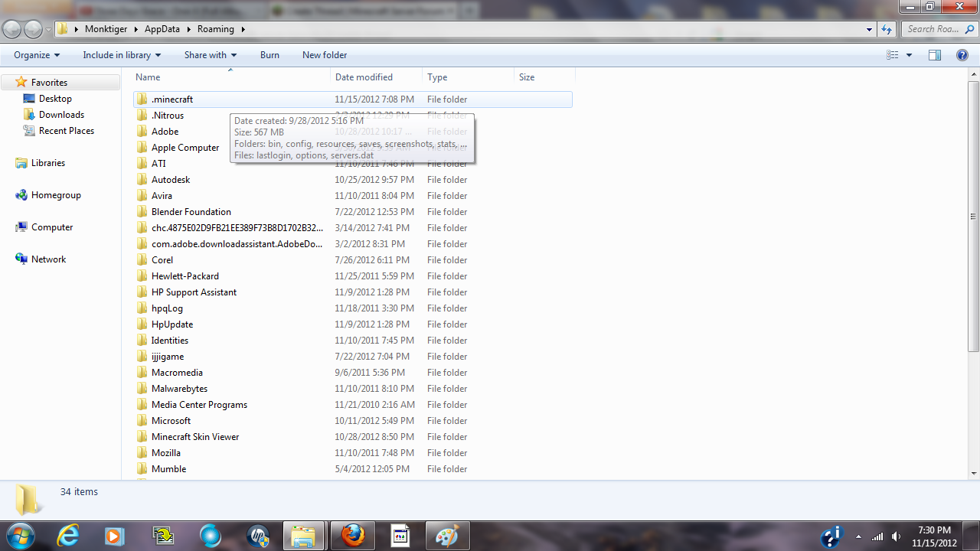Open the Share with dropdown

[x=211, y=55]
